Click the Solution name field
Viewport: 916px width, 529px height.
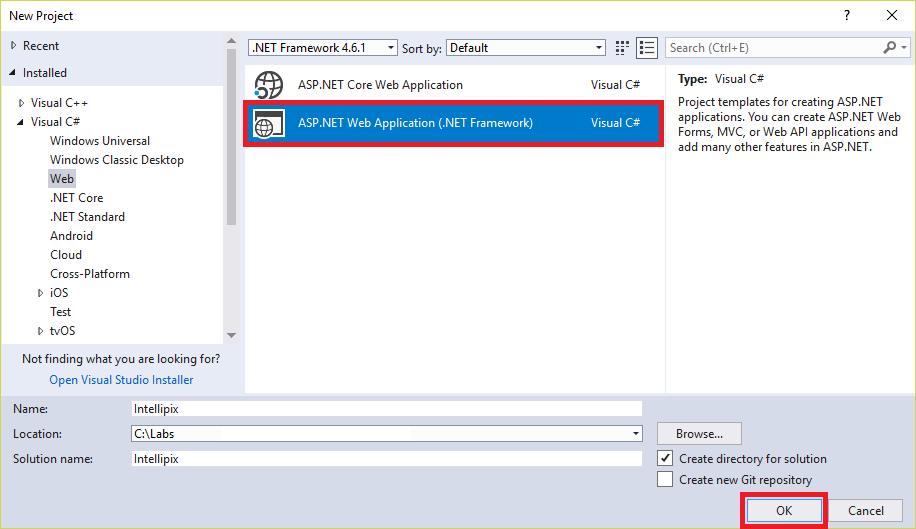(387, 459)
